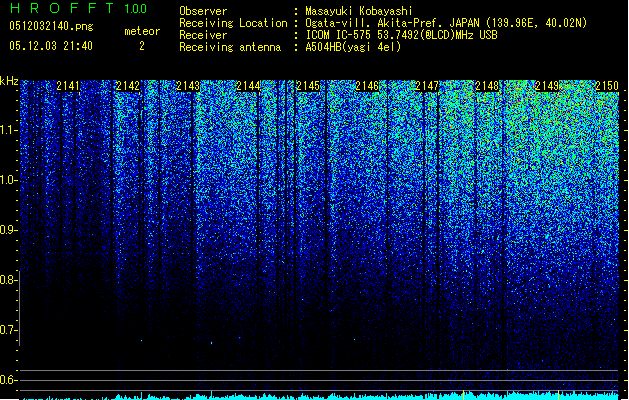
Task: Click time marker 2148
Action: tap(487, 86)
